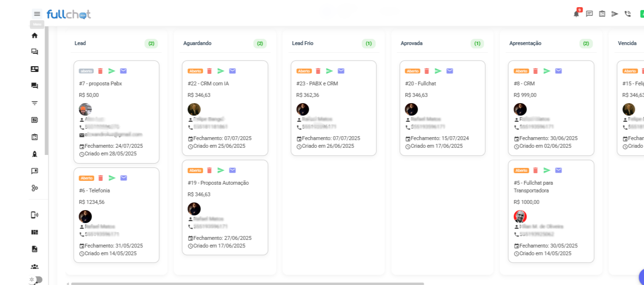This screenshot has height=285, width=644.
Task: Select the Aprovada column header
Action: [x=411, y=43]
